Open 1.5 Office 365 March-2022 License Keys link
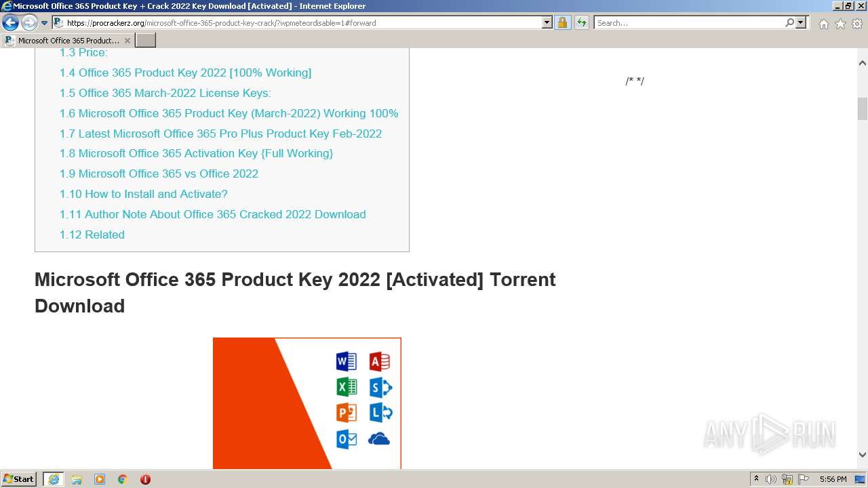The width and height of the screenshot is (868, 488). [x=165, y=93]
